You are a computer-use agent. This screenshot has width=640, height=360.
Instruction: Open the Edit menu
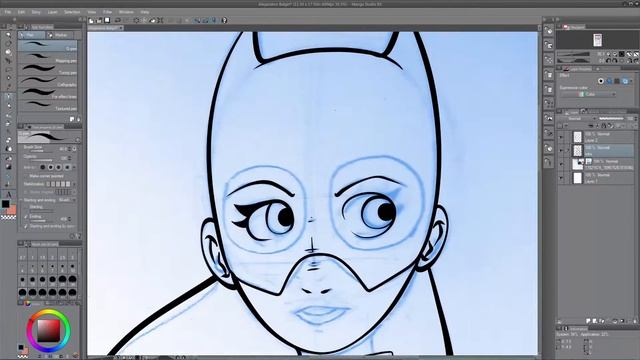point(21,12)
